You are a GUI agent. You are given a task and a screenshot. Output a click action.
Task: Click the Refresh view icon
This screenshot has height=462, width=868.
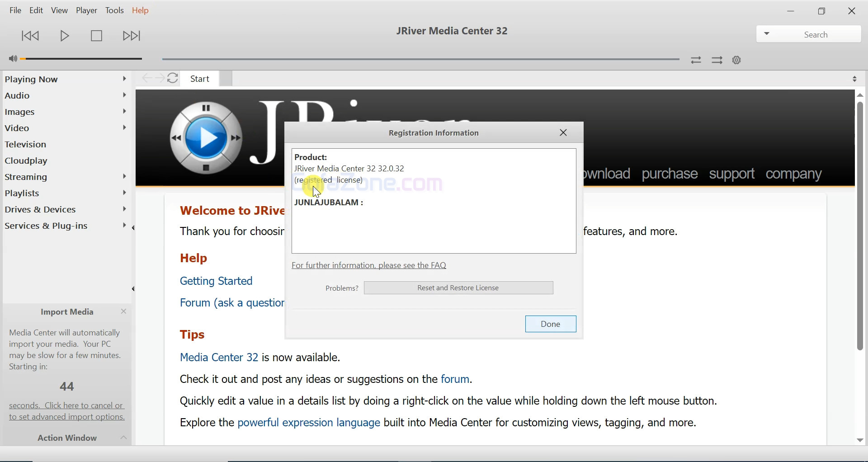pos(174,79)
